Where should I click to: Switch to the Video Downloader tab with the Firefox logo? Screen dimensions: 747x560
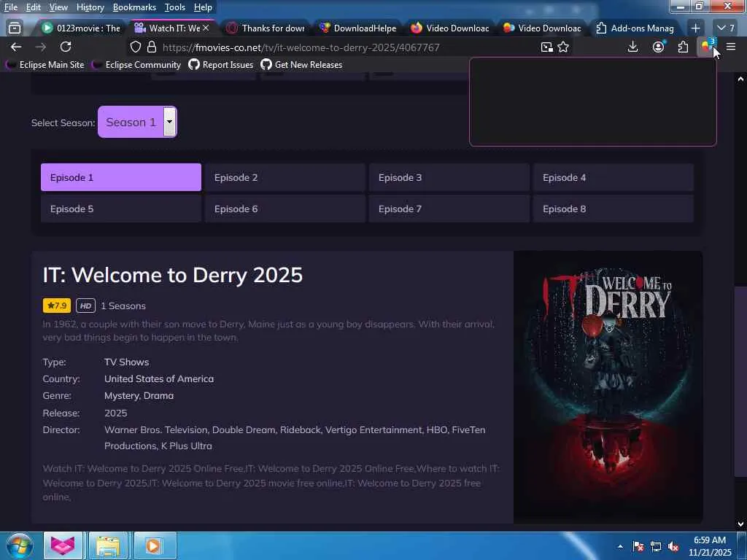[x=449, y=28]
